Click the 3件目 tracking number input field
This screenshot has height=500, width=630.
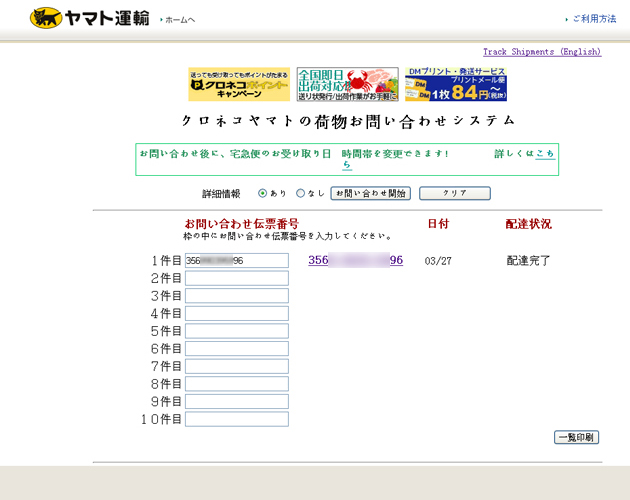(236, 296)
